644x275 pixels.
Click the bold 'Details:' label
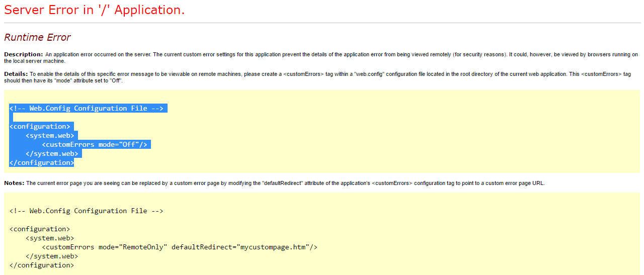pyautogui.click(x=16, y=74)
